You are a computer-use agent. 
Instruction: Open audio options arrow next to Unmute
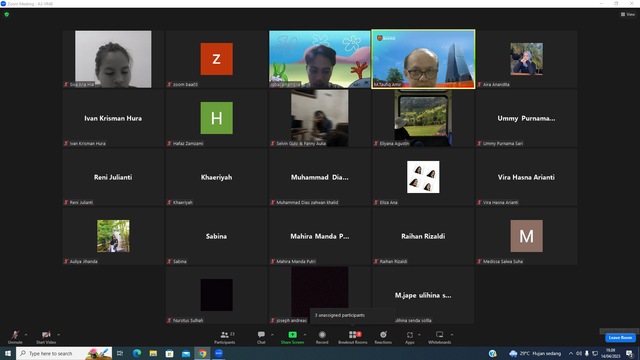point(26,335)
